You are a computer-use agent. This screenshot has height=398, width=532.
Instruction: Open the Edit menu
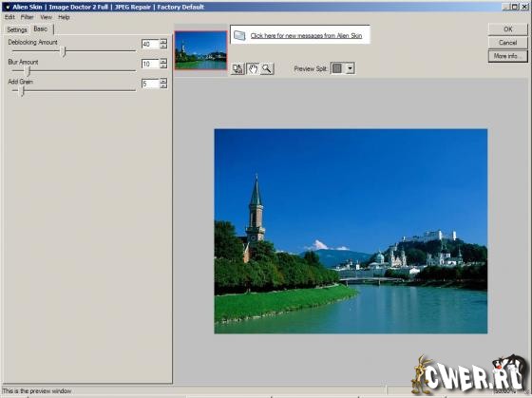[9, 17]
